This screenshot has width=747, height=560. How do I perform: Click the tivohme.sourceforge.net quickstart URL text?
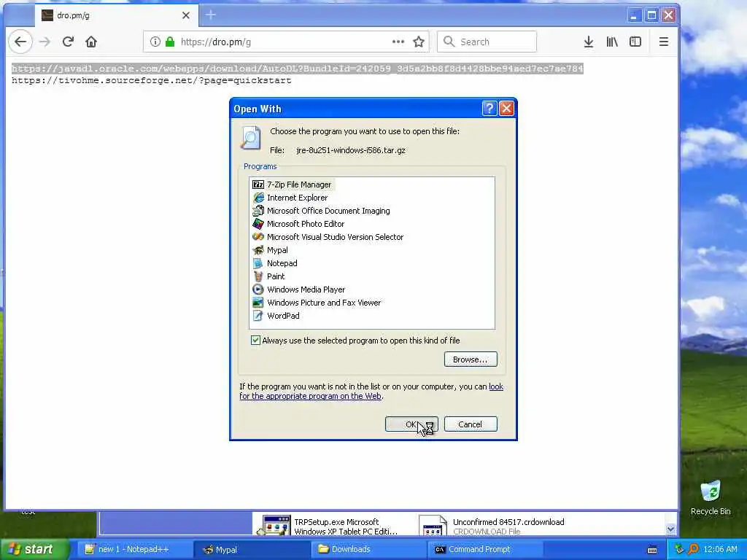click(152, 80)
